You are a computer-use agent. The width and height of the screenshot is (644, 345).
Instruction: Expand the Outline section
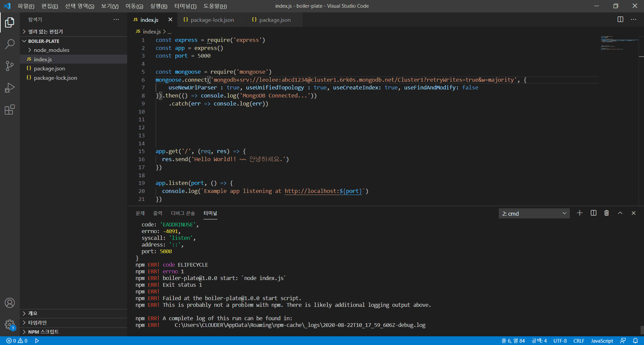tap(73, 313)
